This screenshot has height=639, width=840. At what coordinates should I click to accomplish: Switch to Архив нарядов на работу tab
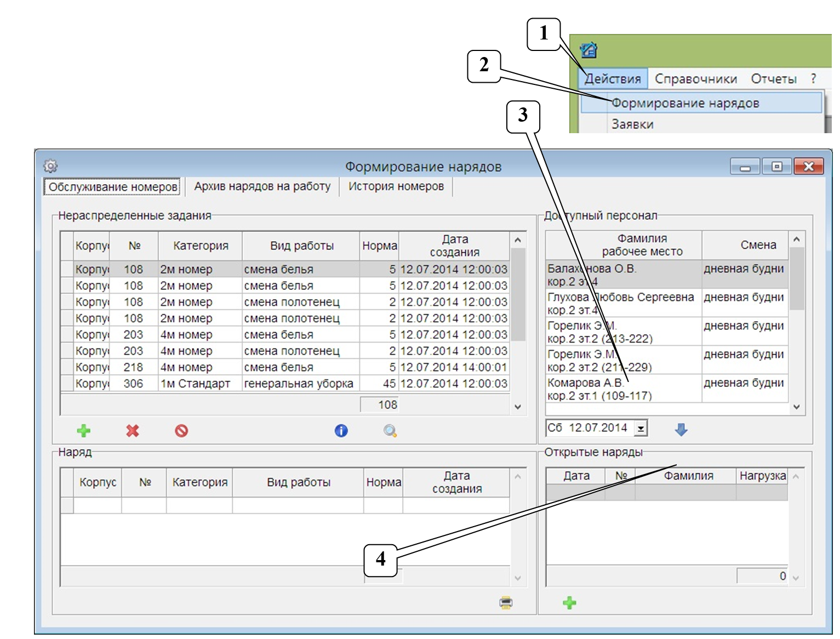click(x=262, y=186)
